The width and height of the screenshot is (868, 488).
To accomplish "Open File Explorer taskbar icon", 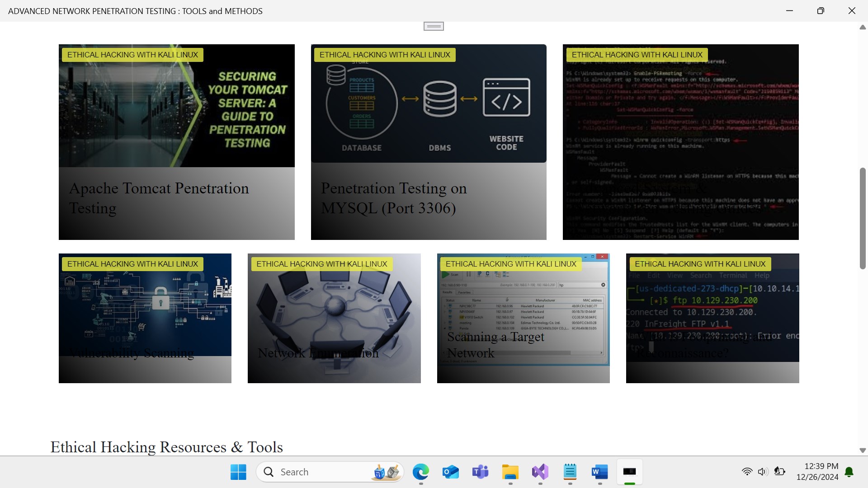I will click(510, 472).
